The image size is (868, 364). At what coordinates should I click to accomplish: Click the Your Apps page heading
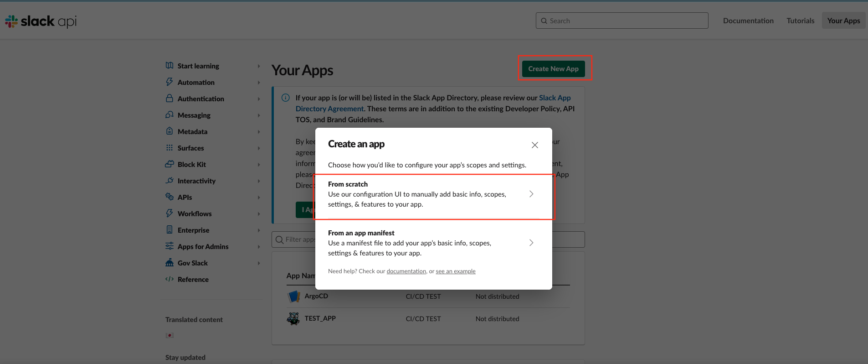click(x=302, y=70)
